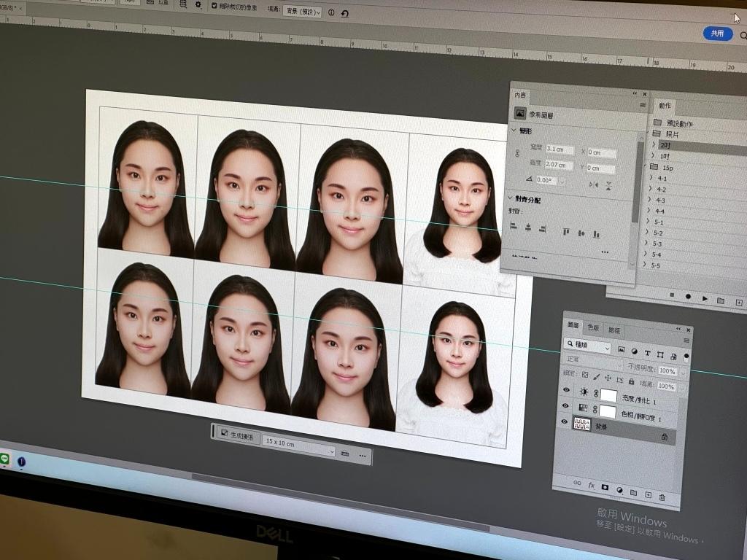The image size is (747, 560).
Task: Click the search magnifier in top right
Action: [x=743, y=35]
